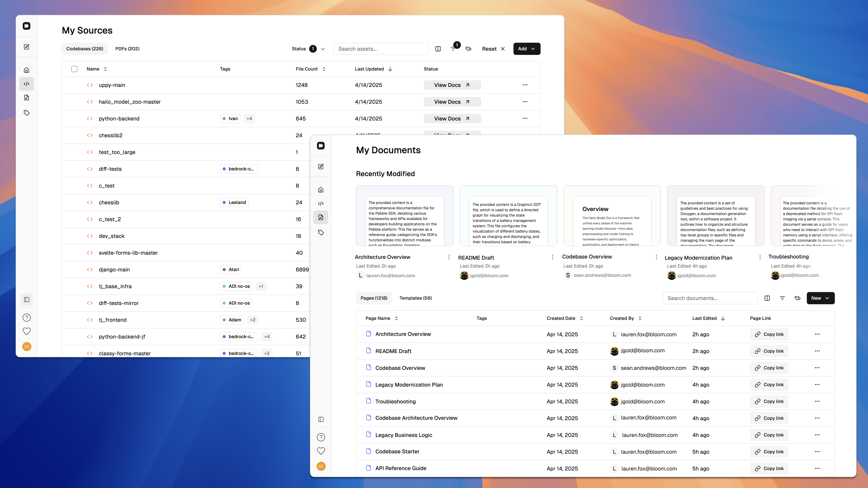Switch to the Templates (56) tab
868x488 pixels.
[x=415, y=298]
